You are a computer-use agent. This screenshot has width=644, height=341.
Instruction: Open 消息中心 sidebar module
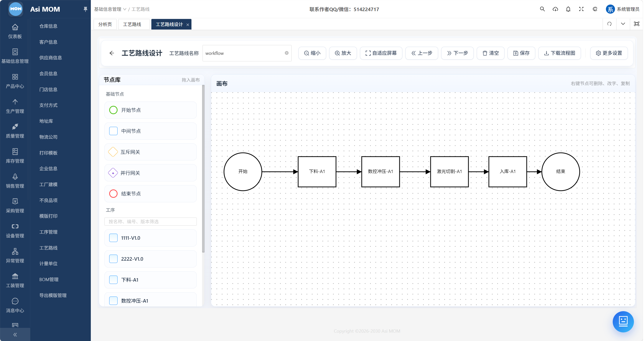[15, 305]
